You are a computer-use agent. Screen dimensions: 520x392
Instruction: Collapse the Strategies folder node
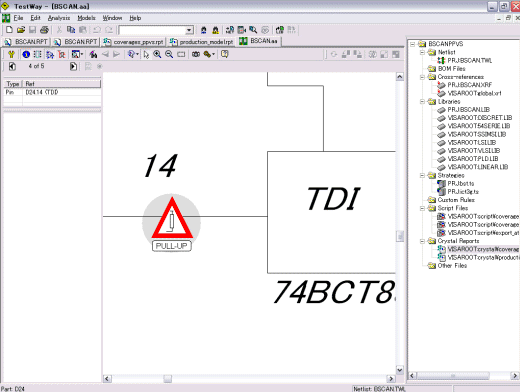422,175
